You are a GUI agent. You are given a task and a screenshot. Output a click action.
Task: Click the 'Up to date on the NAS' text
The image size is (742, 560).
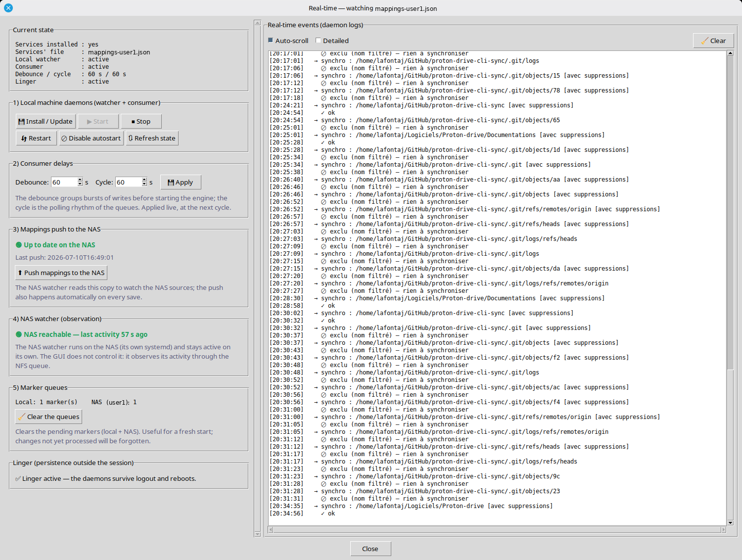(59, 245)
